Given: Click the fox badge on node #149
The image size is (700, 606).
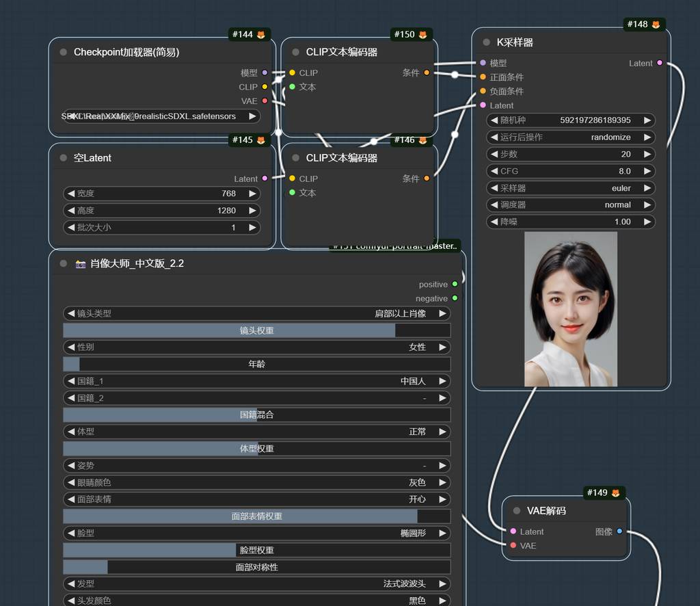Looking at the screenshot, I should (615, 492).
